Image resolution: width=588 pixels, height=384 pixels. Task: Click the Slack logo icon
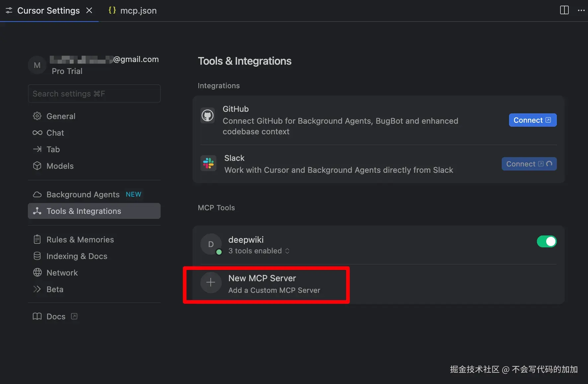click(x=208, y=163)
